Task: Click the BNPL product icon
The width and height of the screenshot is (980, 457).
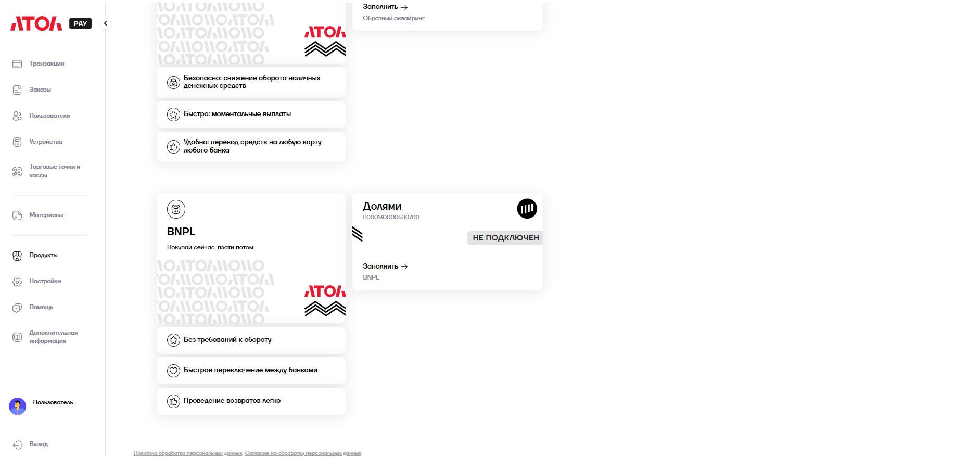Action: click(176, 209)
